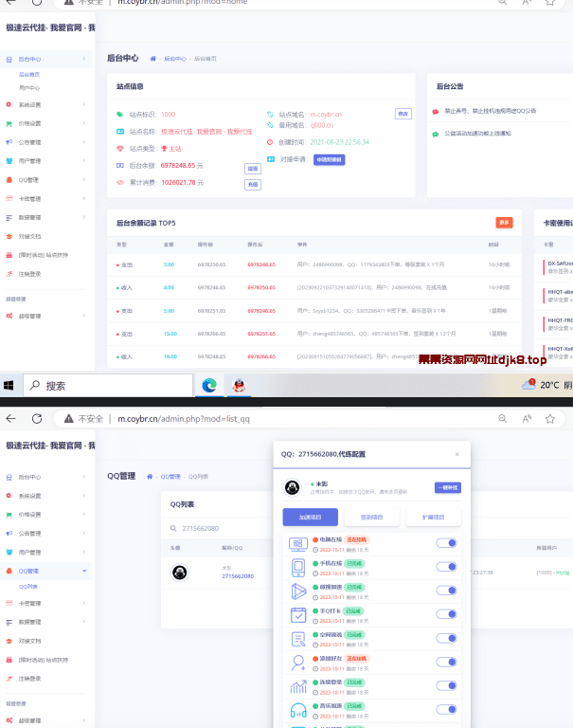
Task: Click the calendar check icon for 手Q打卡
Action: pos(298,614)
